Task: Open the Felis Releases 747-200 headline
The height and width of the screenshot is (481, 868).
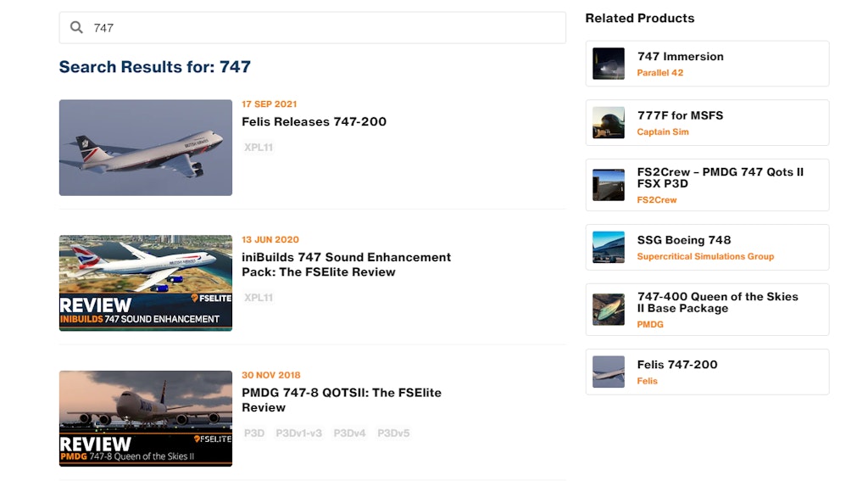Action: (x=314, y=121)
